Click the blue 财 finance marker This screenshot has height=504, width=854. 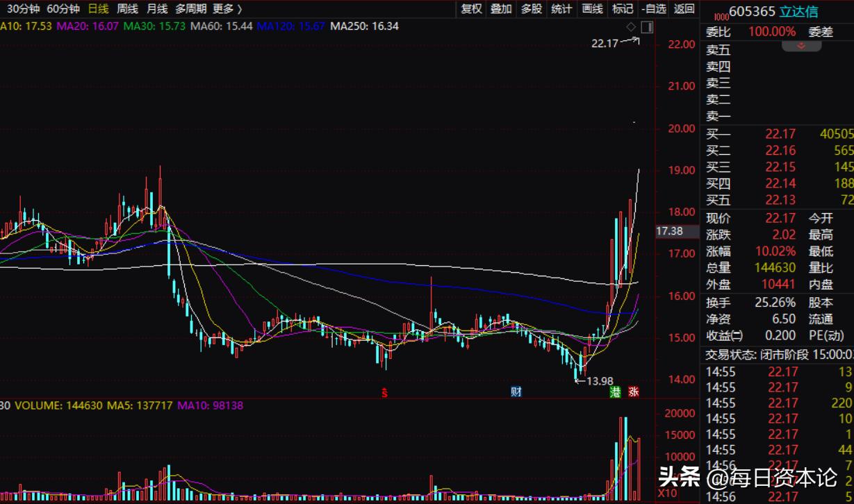point(516,392)
